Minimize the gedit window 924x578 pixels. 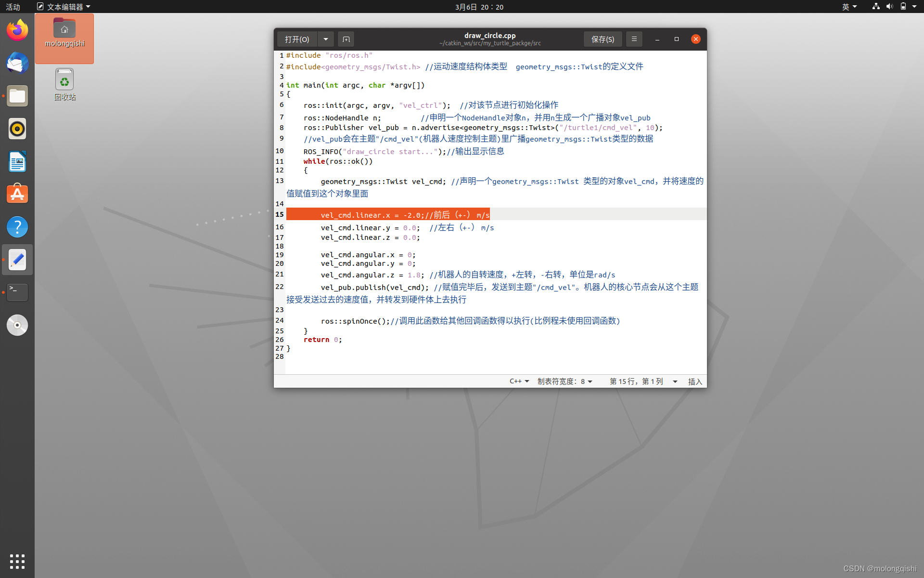(657, 39)
